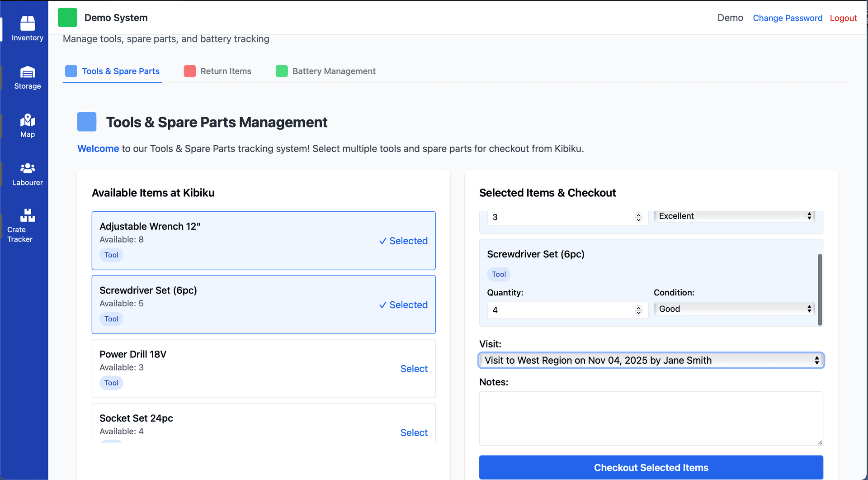Click the red Return Items tab icon
868x480 pixels.
pyautogui.click(x=190, y=71)
